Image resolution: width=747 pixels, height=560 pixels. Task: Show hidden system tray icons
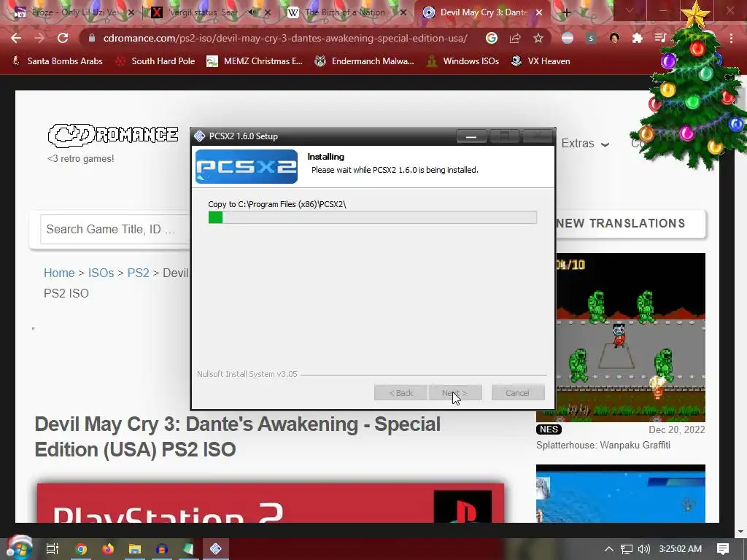click(609, 549)
